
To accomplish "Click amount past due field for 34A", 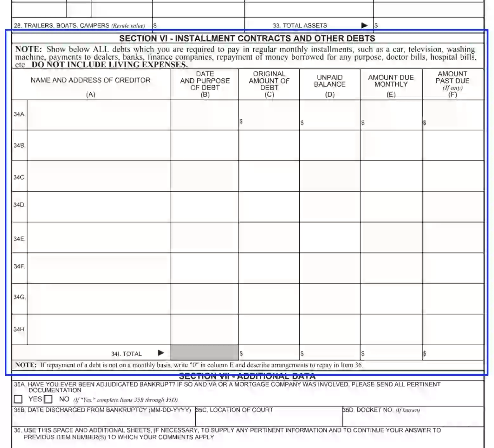I will (x=453, y=115).
